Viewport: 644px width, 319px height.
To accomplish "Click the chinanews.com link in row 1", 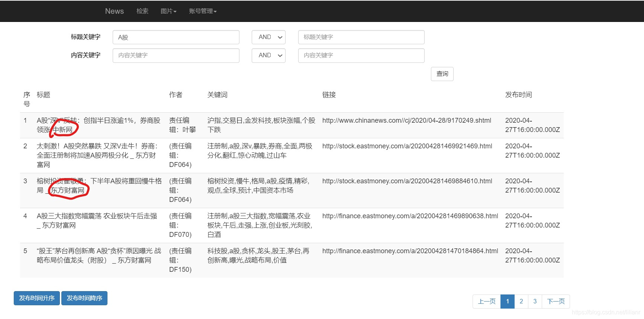I will (x=407, y=120).
